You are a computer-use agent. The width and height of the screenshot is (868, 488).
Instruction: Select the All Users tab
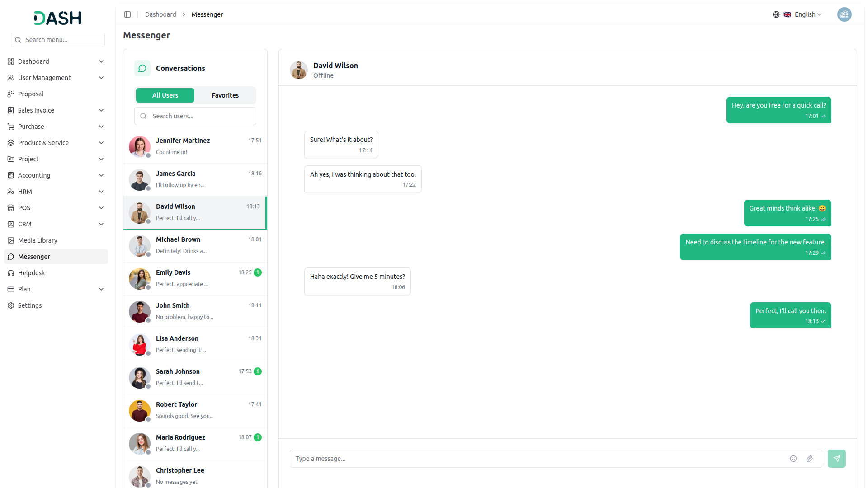pos(165,95)
